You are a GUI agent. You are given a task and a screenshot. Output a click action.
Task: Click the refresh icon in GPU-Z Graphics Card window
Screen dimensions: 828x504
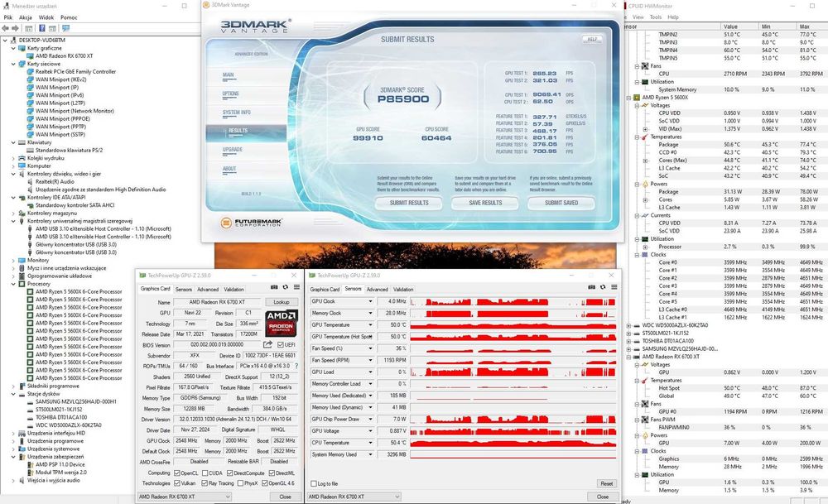pos(285,287)
